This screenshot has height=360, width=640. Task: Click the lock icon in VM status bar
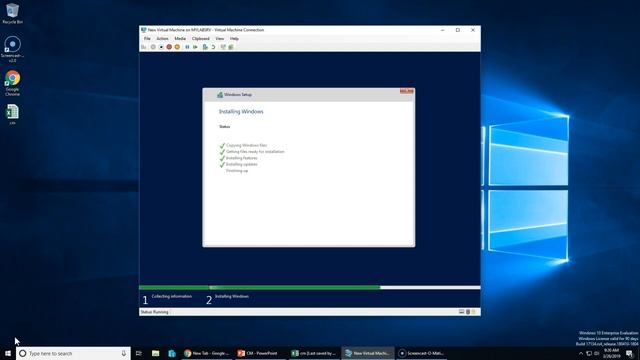click(x=473, y=312)
